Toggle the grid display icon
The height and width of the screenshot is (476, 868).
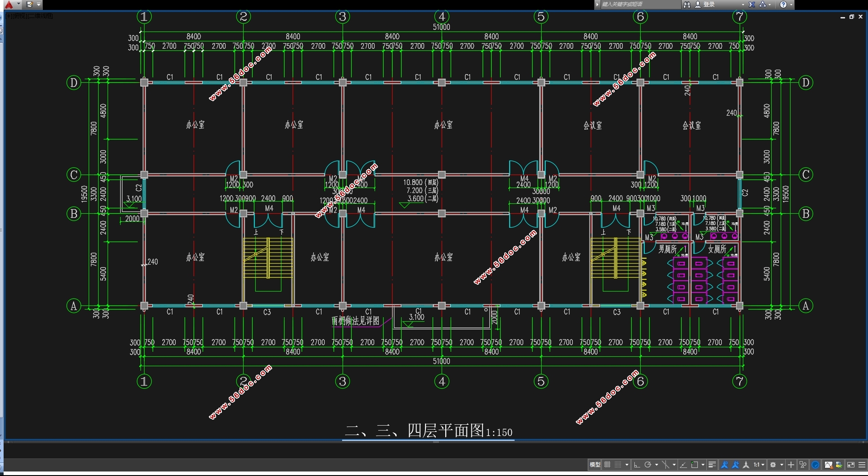[607, 465]
